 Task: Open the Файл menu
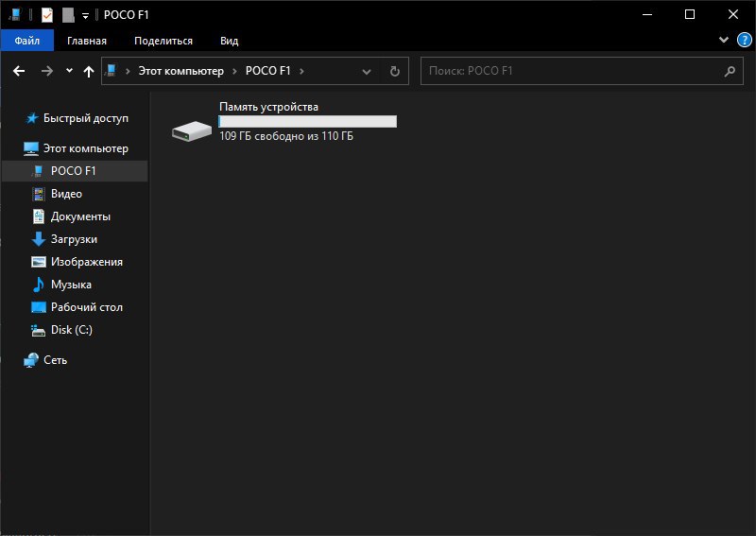pos(27,41)
